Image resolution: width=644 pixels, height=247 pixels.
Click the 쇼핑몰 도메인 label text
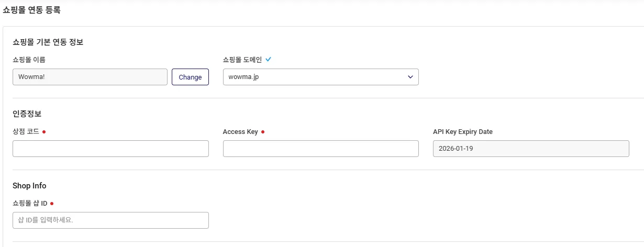tap(242, 60)
